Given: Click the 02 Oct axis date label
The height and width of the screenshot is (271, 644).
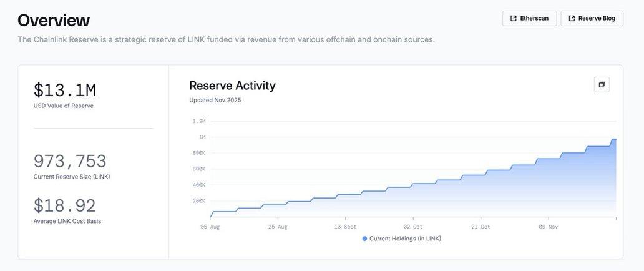Looking at the screenshot, I should 412,227.
